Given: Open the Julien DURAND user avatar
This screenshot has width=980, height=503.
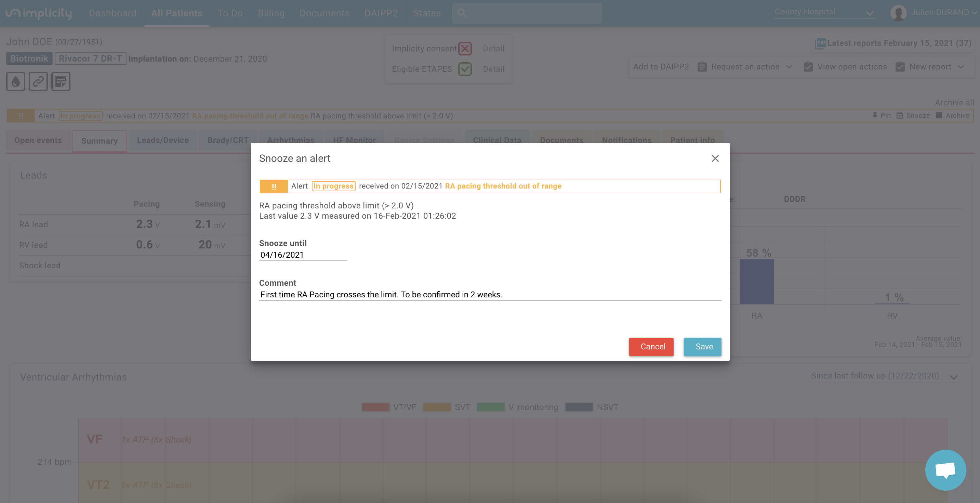Looking at the screenshot, I should (x=898, y=13).
